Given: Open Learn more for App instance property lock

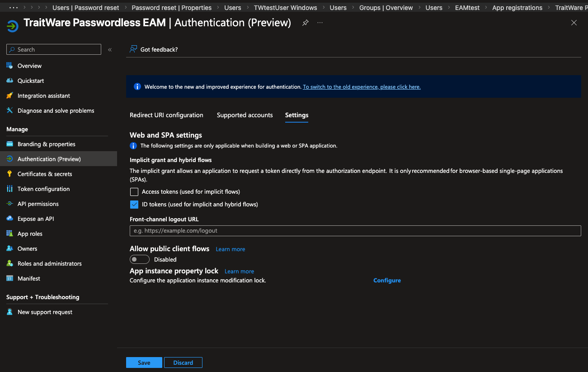Looking at the screenshot, I should [239, 272].
